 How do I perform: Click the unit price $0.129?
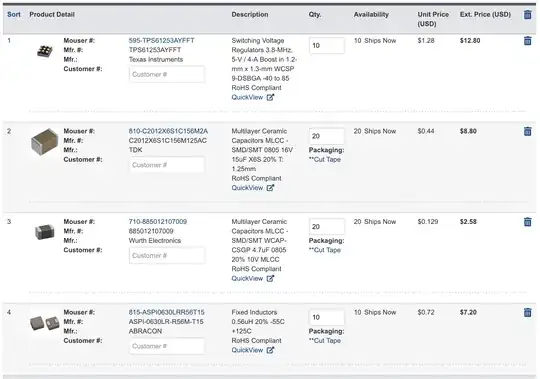pos(428,221)
